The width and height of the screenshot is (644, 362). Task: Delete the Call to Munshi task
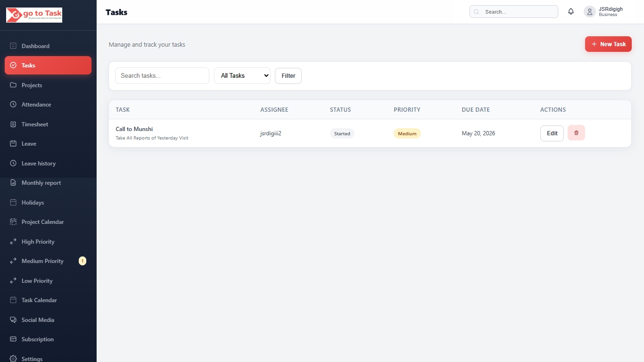[x=576, y=133]
